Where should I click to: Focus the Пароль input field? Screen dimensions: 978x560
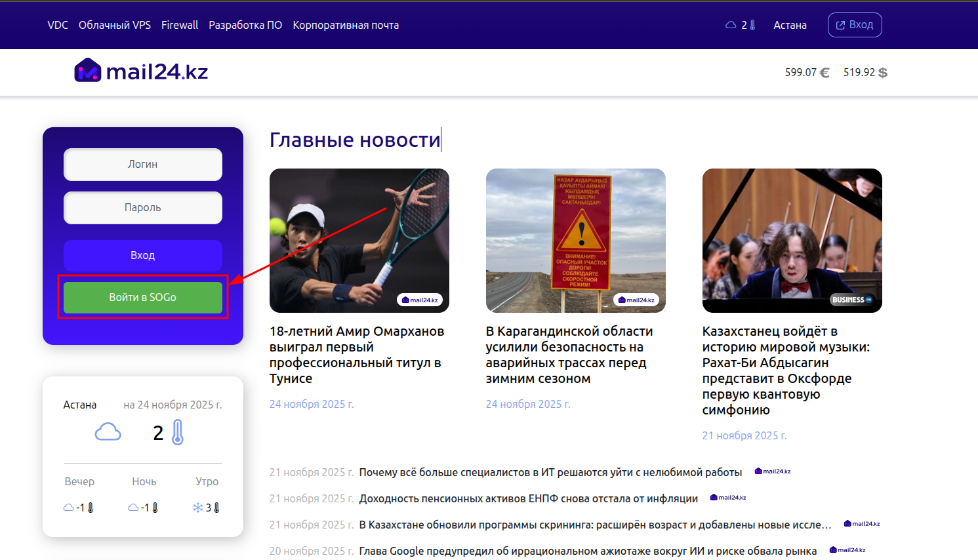[143, 208]
